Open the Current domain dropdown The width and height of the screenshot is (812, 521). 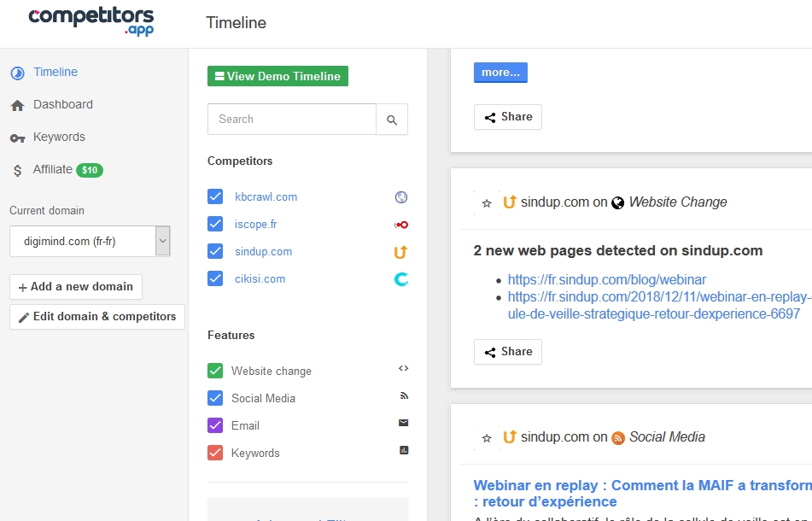pos(90,241)
